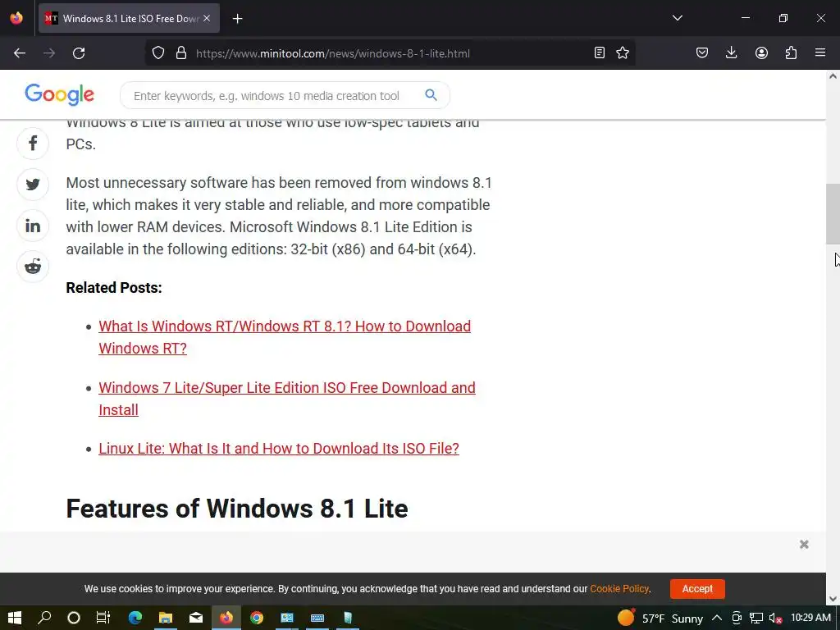Open the Firefox downloads panel
This screenshot has width=840, height=630.
click(x=731, y=53)
